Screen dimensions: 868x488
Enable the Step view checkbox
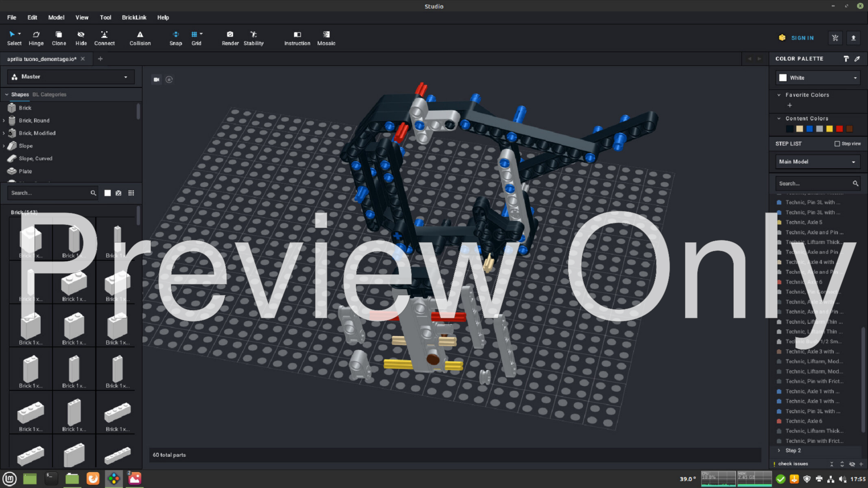point(837,144)
